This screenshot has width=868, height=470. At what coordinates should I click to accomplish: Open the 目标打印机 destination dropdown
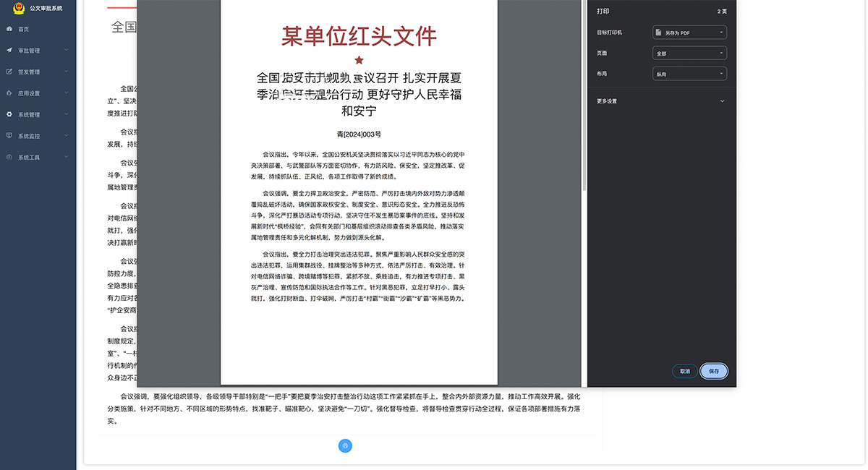tap(689, 33)
